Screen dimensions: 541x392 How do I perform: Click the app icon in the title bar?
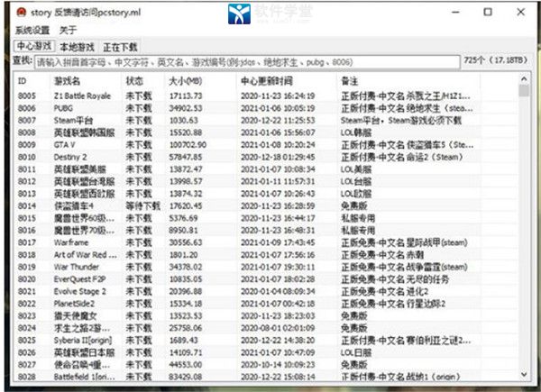pyautogui.click(x=22, y=13)
